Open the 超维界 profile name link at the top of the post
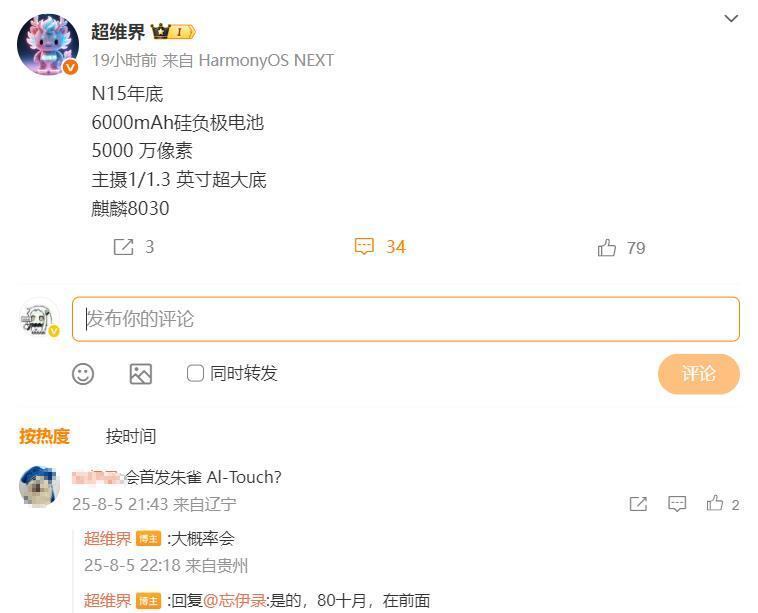The height and width of the screenshot is (613, 758). pos(118,32)
